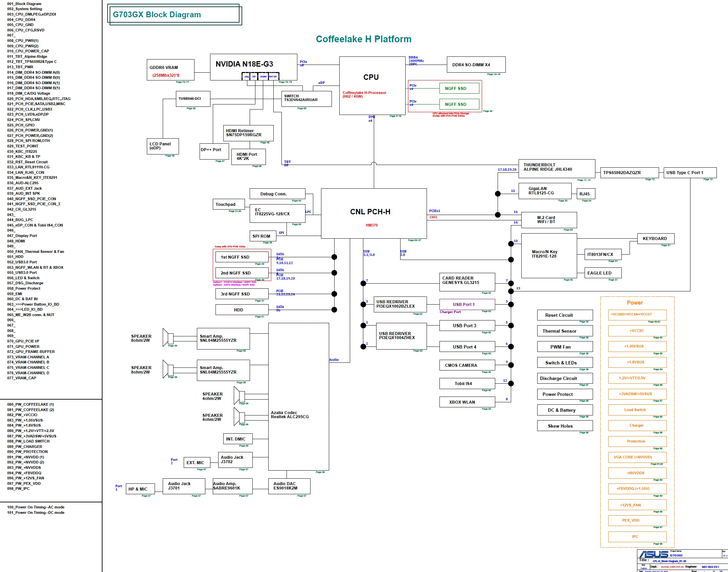Image resolution: width=728 pixels, height=572 pixels.
Task: Select the NVIDIA N18E-G3 block
Action: [x=253, y=67]
